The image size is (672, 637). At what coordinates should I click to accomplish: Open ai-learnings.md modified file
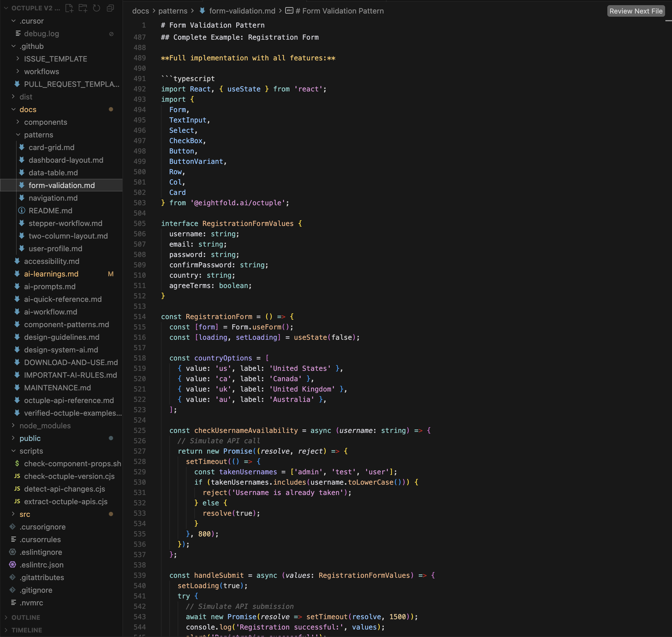51,274
